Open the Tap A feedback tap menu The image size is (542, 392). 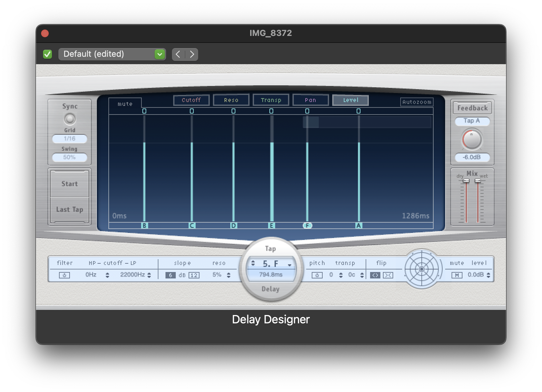[472, 121]
